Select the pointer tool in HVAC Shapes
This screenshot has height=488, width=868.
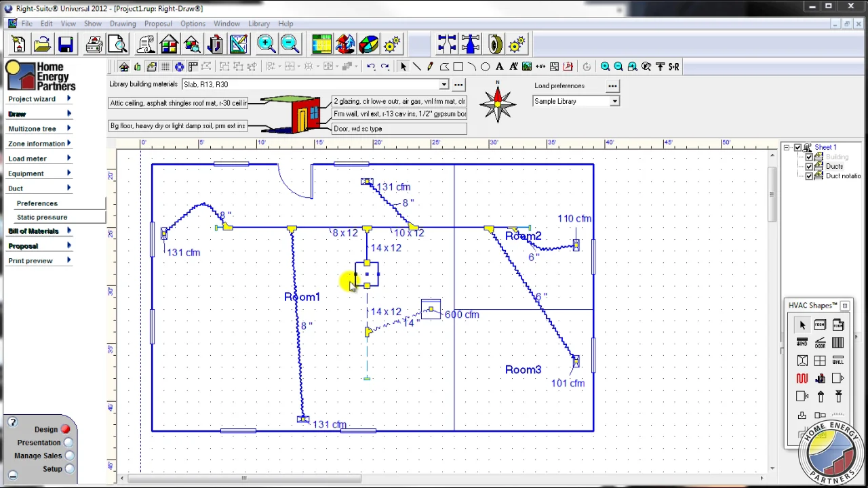point(802,325)
